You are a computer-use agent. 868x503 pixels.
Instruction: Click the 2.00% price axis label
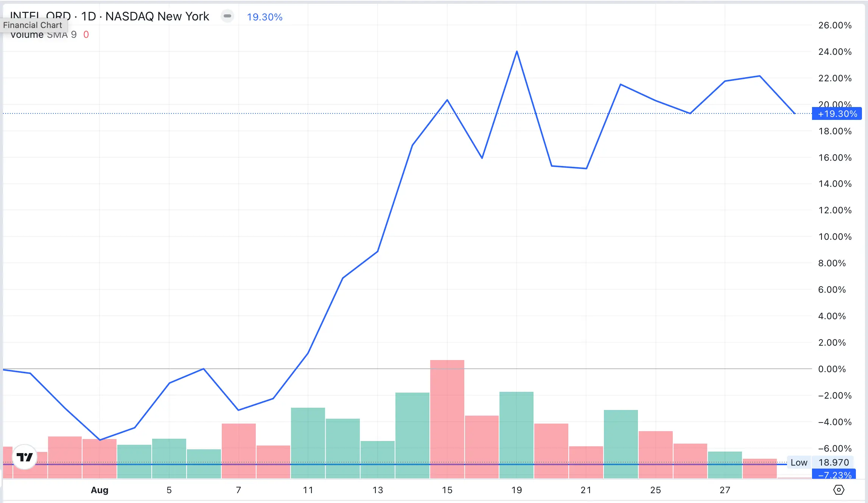[x=832, y=343]
